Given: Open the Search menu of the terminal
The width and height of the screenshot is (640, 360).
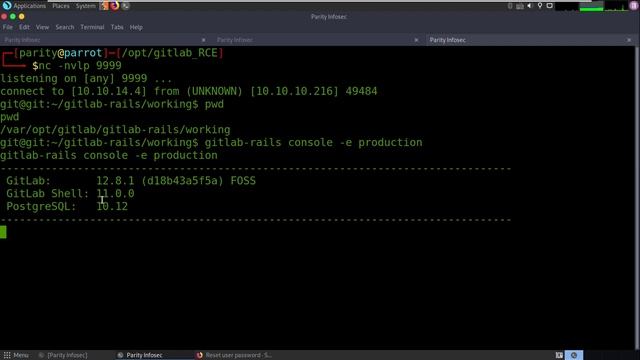Looking at the screenshot, I should tap(65, 27).
